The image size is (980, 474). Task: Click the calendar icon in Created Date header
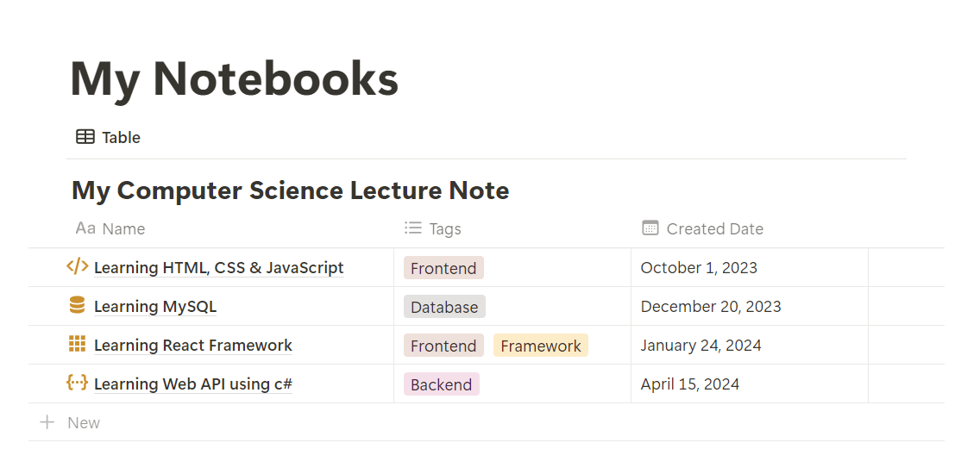pos(650,228)
